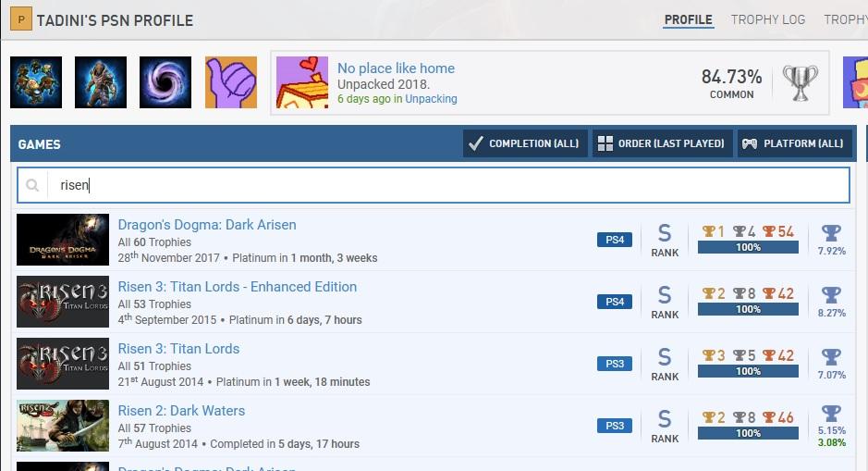Image resolution: width=868 pixels, height=471 pixels.
Task: Click the blue platinum trophy icon showing 7.92%
Action: coord(831,233)
